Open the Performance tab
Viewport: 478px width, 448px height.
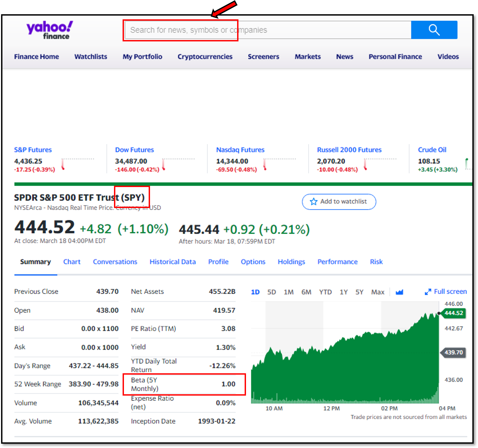tap(337, 262)
